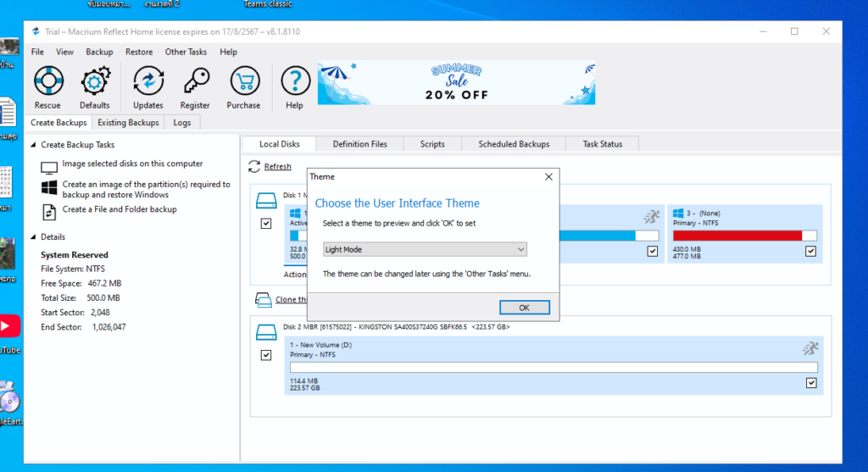
Task: Click the running-man icon on New Volume (D:)
Action: [810, 348]
